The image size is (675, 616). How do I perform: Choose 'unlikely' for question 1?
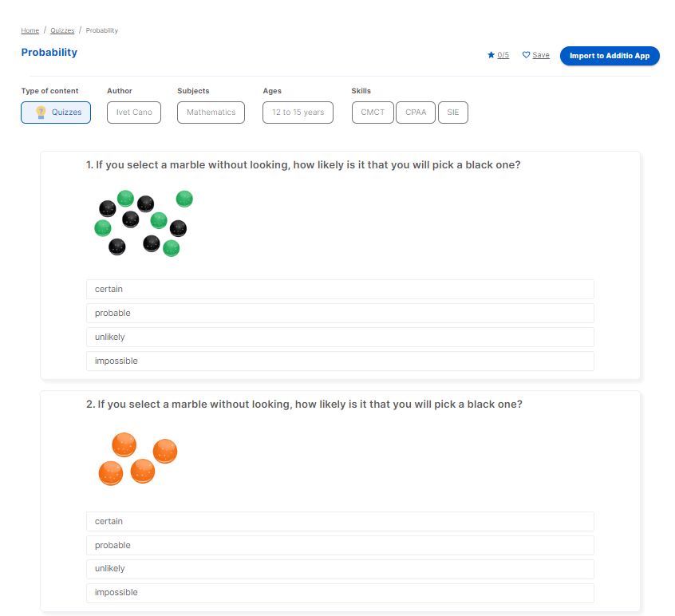[x=340, y=337]
